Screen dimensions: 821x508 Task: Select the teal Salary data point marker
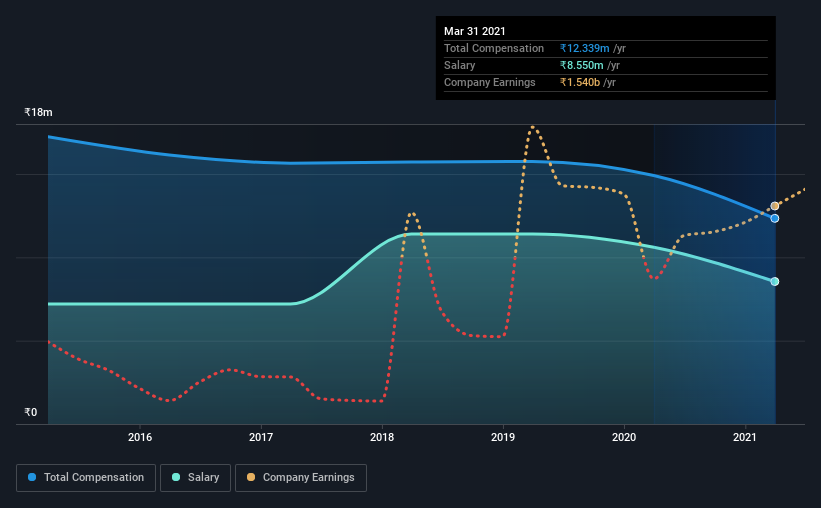point(774,282)
